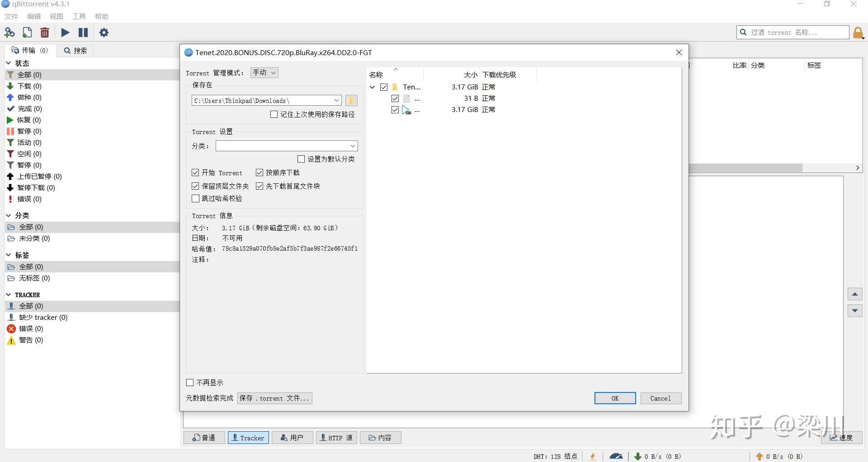Click the speed limit icon in status bar
Viewport: 868px width, 462px height.
[616, 456]
